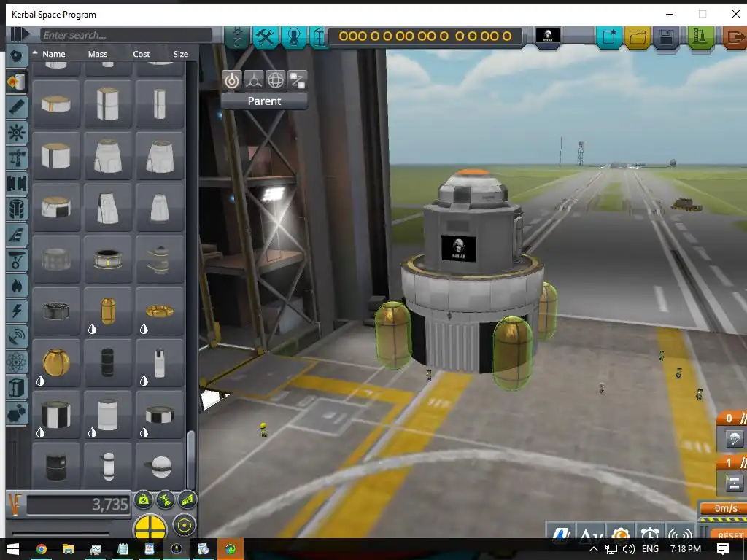The width and height of the screenshot is (747, 560).
Task: Select the Place gizmo tool
Action: [x=232, y=80]
